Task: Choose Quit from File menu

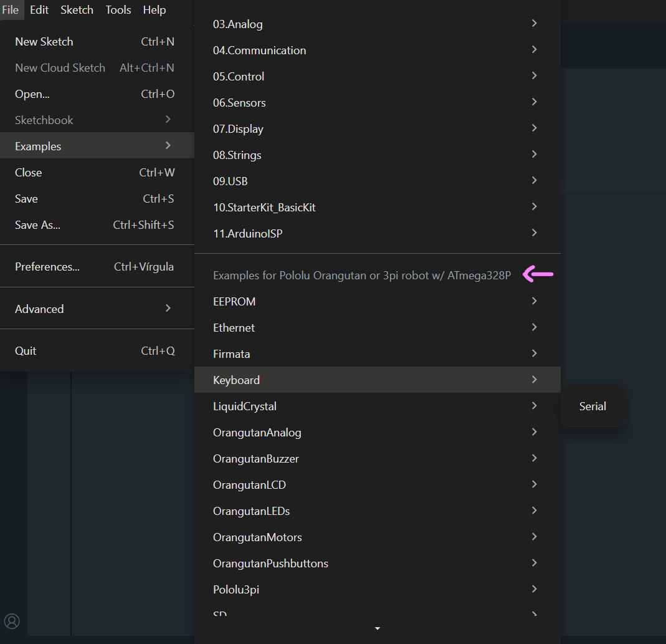Action: coord(97,351)
